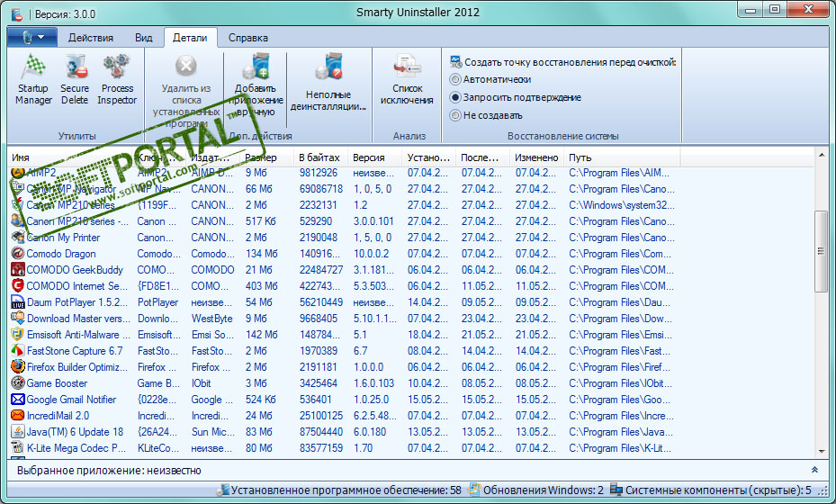Click the vertical scrollbar thumb
The width and height of the screenshot is (836, 504).
pyautogui.click(x=821, y=251)
